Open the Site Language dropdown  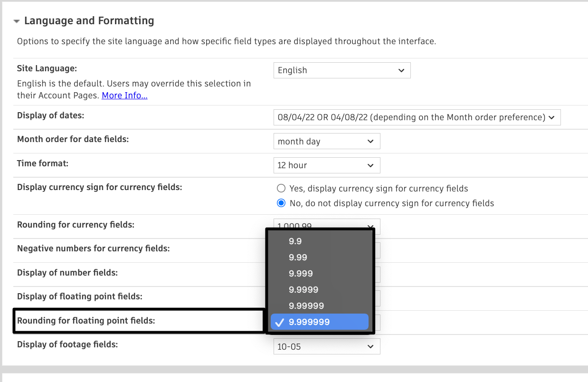tap(341, 70)
